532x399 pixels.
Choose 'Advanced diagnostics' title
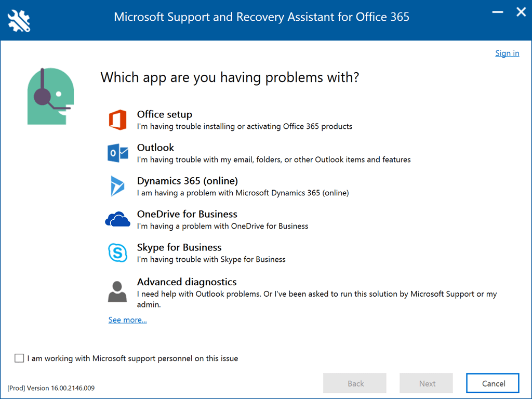click(x=187, y=282)
